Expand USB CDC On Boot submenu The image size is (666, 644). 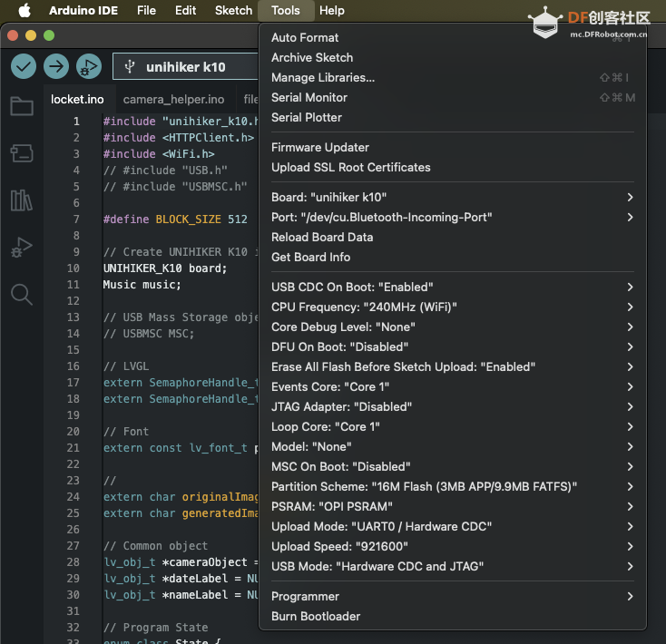[x=453, y=287]
